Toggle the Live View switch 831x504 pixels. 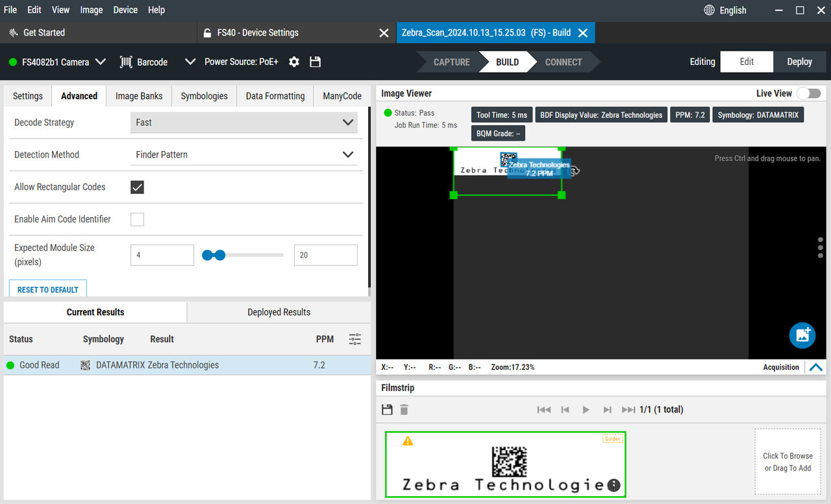tap(809, 93)
